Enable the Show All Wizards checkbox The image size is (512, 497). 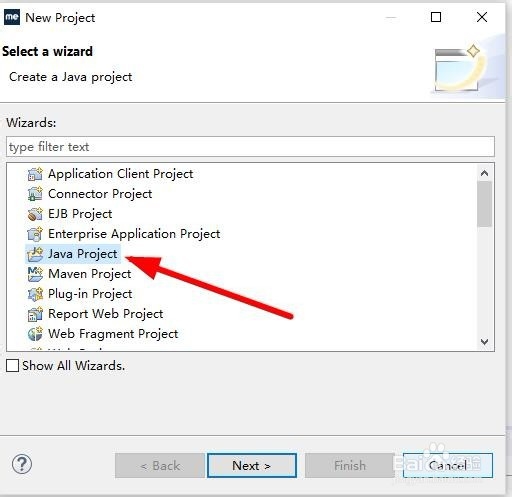[x=12, y=366]
